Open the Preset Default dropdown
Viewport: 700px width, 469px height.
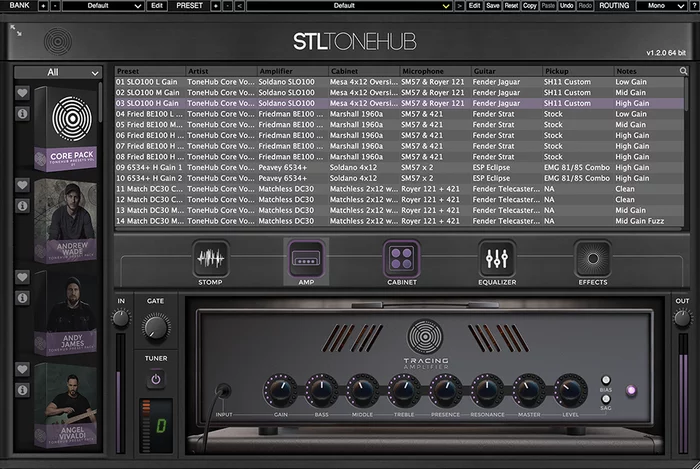pyautogui.click(x=349, y=6)
